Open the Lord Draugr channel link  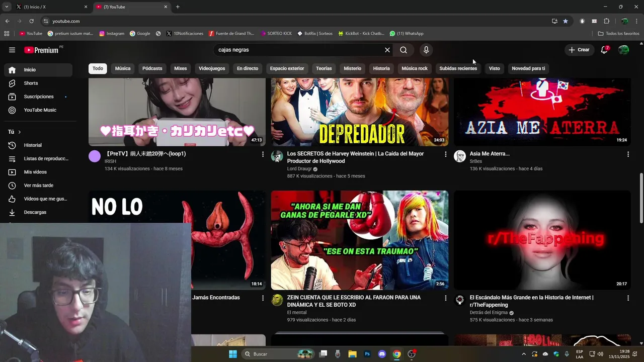(299, 169)
